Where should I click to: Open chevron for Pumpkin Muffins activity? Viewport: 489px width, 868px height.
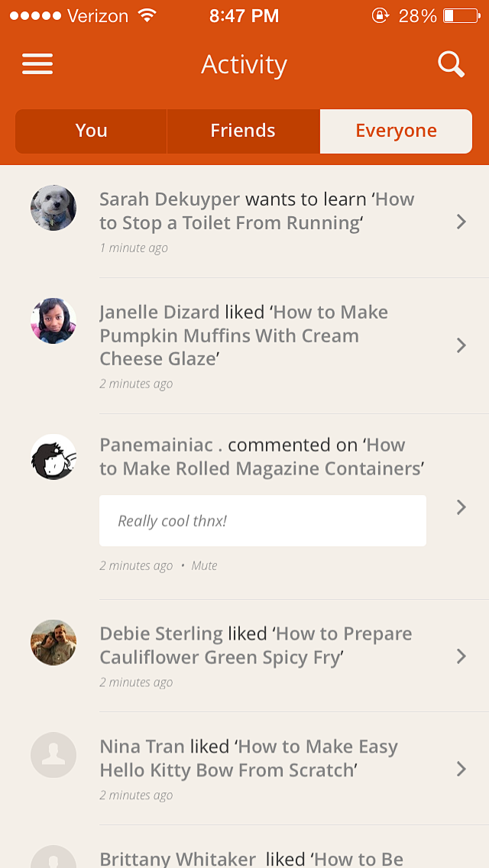click(x=461, y=345)
